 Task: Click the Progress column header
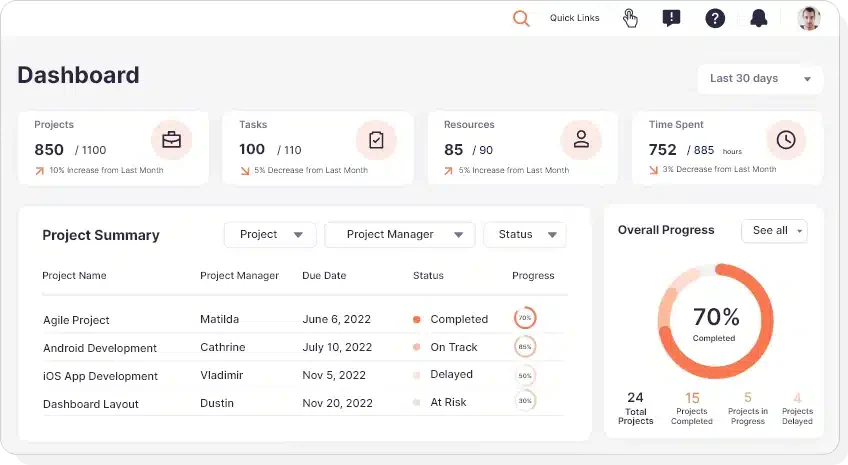point(533,276)
